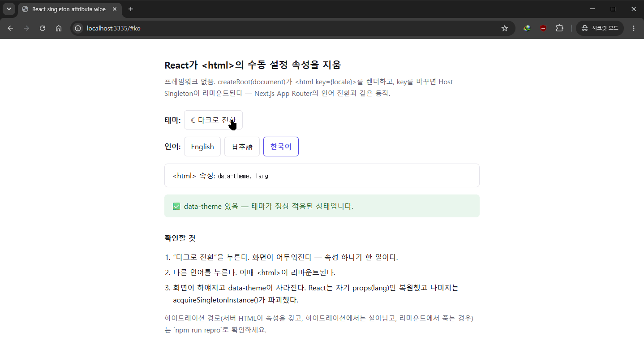Click the green data-theme 있음 status message
Image resolution: width=644 pixels, height=354 pixels.
point(322,206)
